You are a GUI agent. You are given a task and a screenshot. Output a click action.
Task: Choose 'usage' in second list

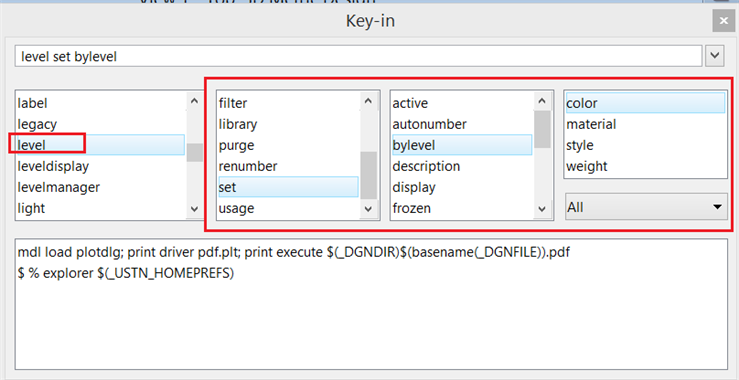click(x=288, y=208)
